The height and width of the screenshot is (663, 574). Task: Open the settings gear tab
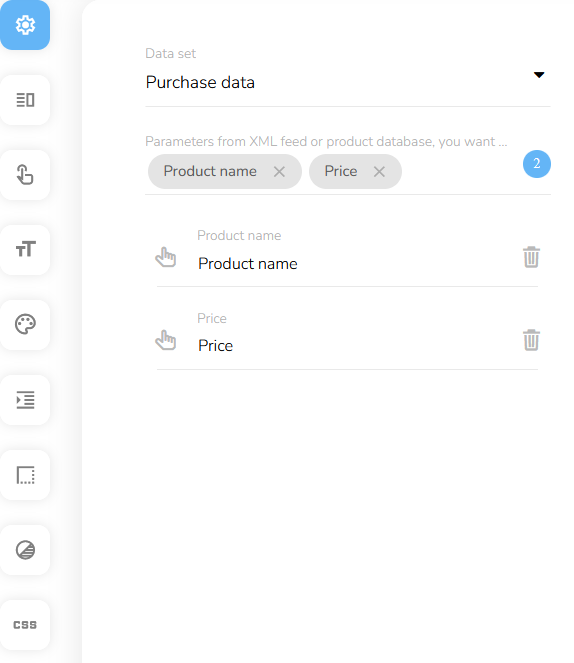click(x=25, y=25)
